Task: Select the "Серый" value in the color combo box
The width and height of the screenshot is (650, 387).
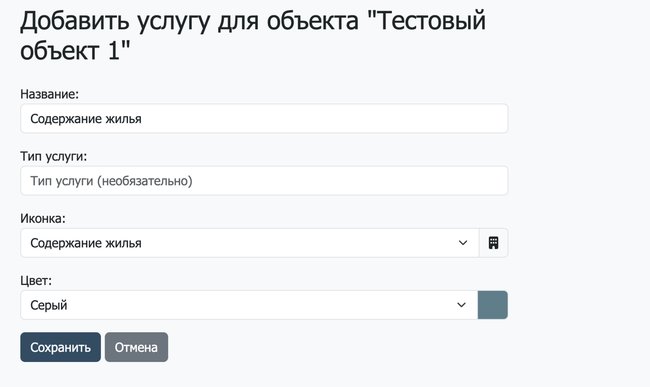Action: pyautogui.click(x=49, y=305)
